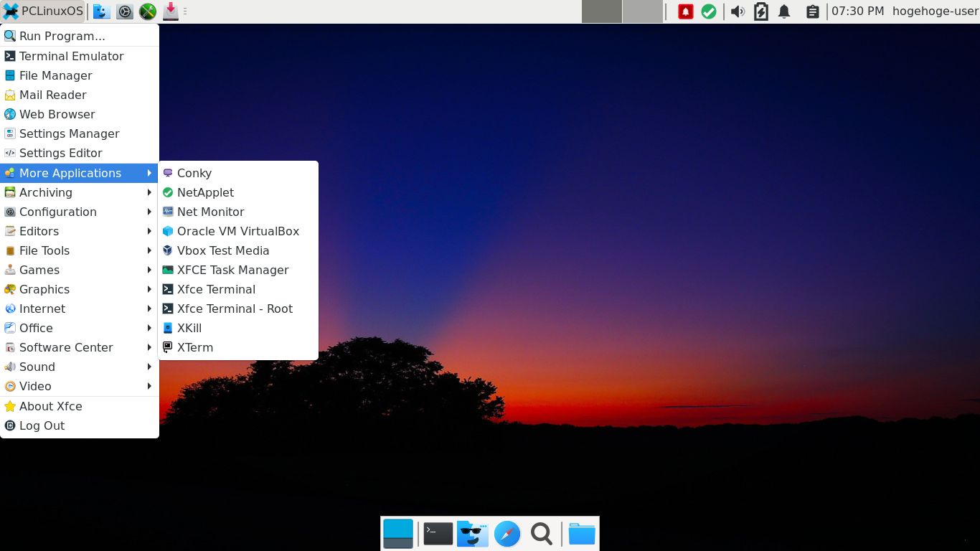Expand the Internet submenu
The image size is (980, 551).
(80, 309)
